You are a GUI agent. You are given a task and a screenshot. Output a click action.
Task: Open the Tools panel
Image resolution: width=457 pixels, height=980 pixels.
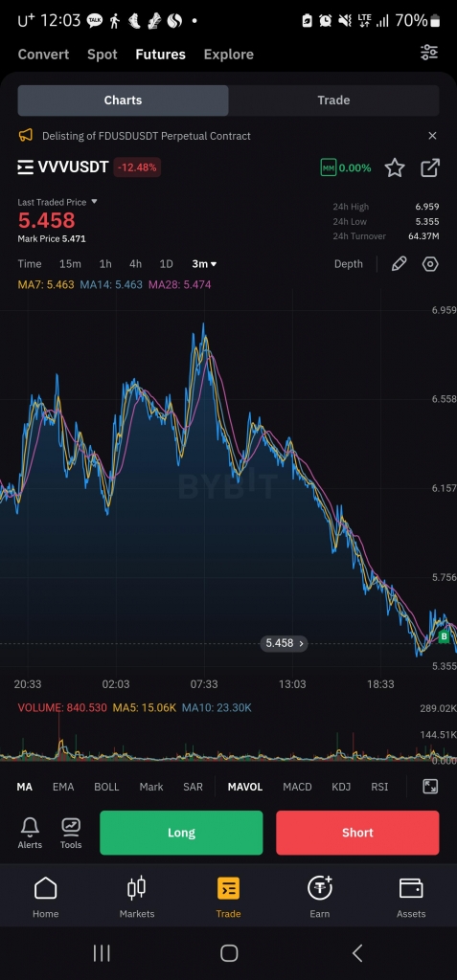pyautogui.click(x=71, y=833)
